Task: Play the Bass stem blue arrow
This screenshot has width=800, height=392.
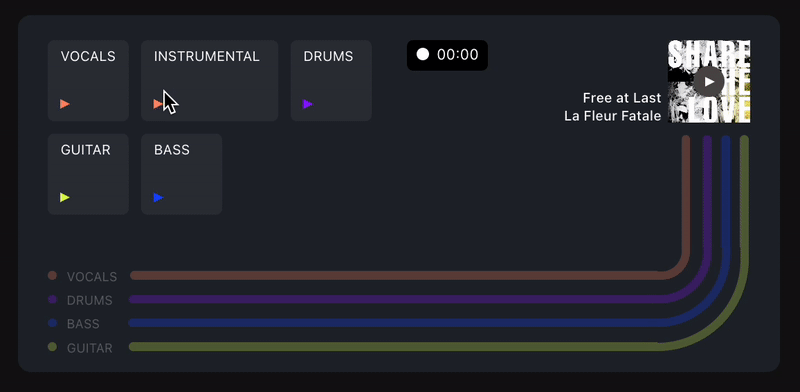Action: point(158,198)
